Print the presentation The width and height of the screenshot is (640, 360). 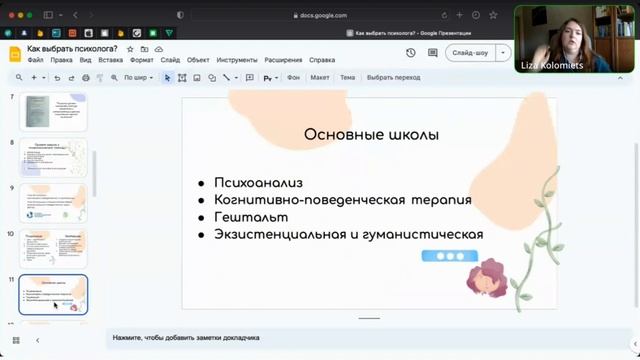pyautogui.click(x=86, y=78)
